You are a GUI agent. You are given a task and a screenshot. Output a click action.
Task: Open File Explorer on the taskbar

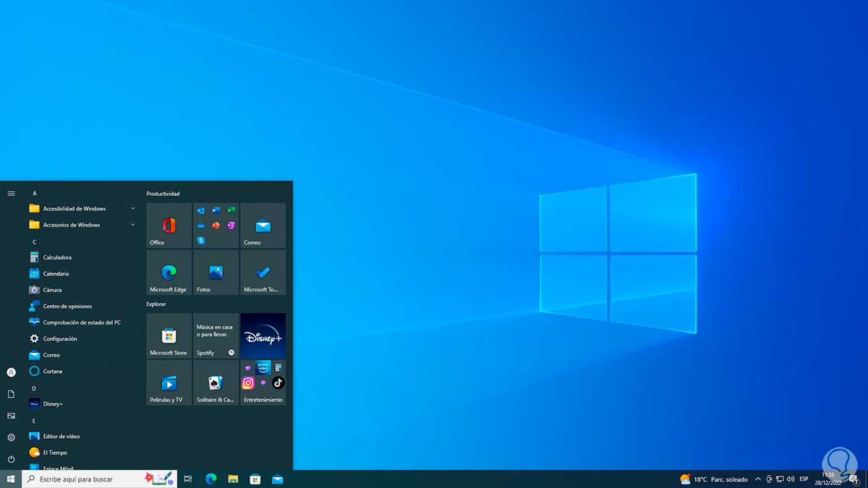(233, 479)
